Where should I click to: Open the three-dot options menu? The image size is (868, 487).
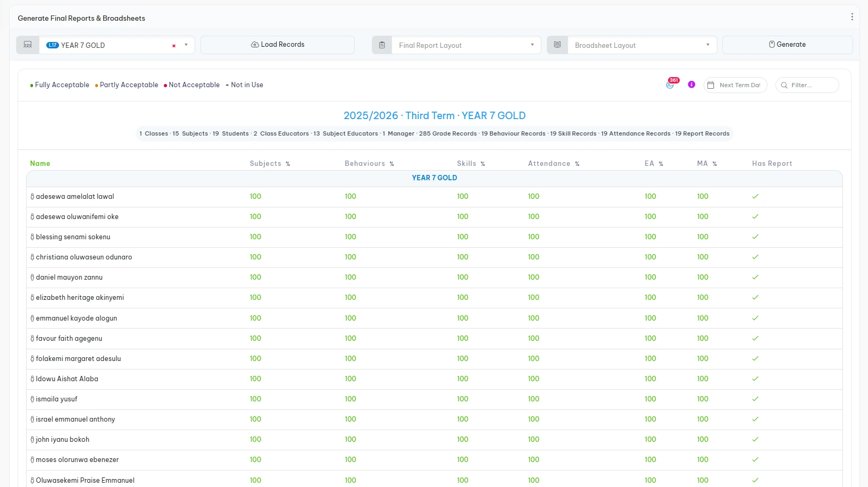click(852, 17)
